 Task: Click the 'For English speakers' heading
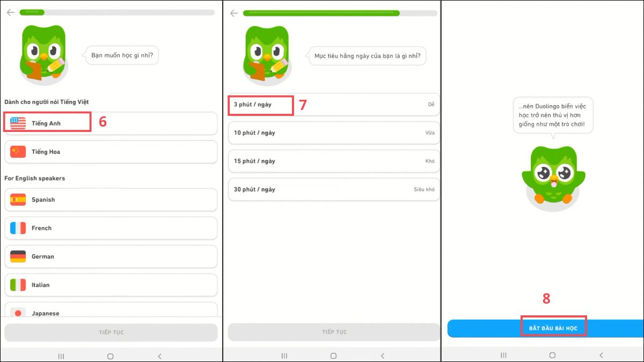(35, 178)
